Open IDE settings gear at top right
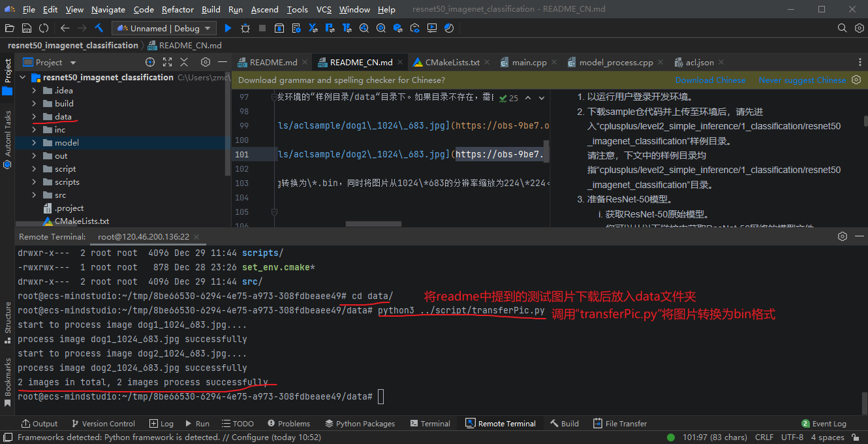Screen dimensions: 868x444 point(860,28)
